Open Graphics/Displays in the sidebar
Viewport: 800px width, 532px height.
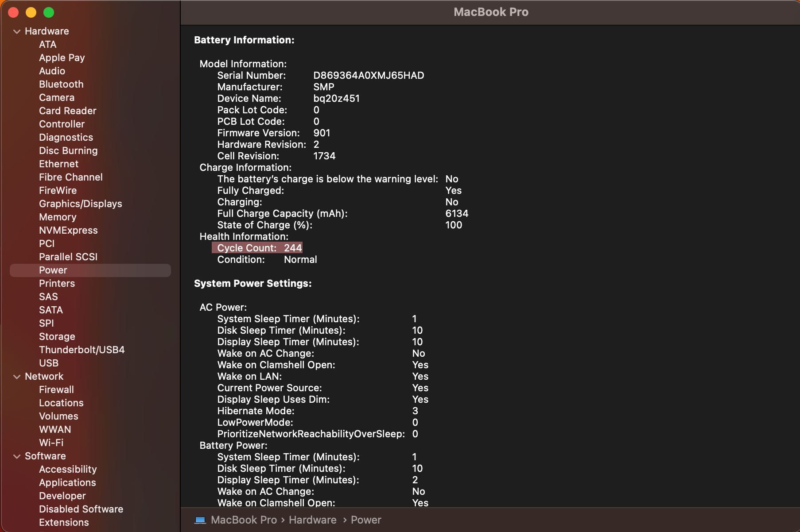click(80, 204)
